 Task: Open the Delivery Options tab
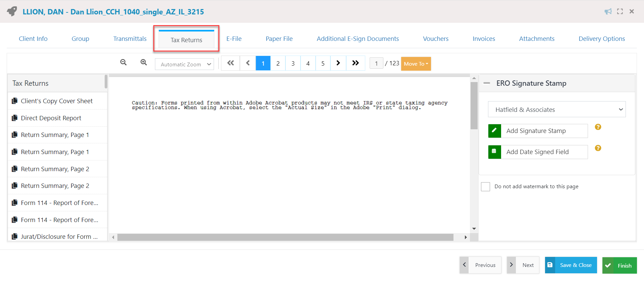coord(601,39)
